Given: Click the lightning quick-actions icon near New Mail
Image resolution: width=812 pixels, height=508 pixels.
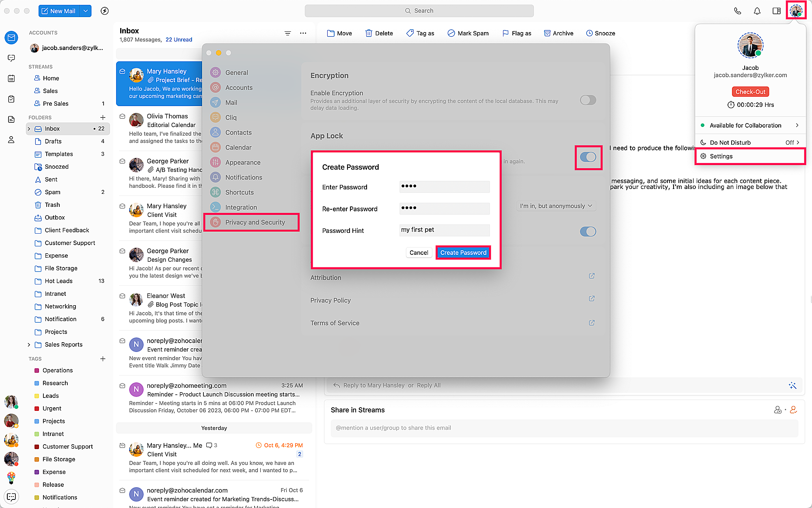Looking at the screenshot, I should click(104, 11).
